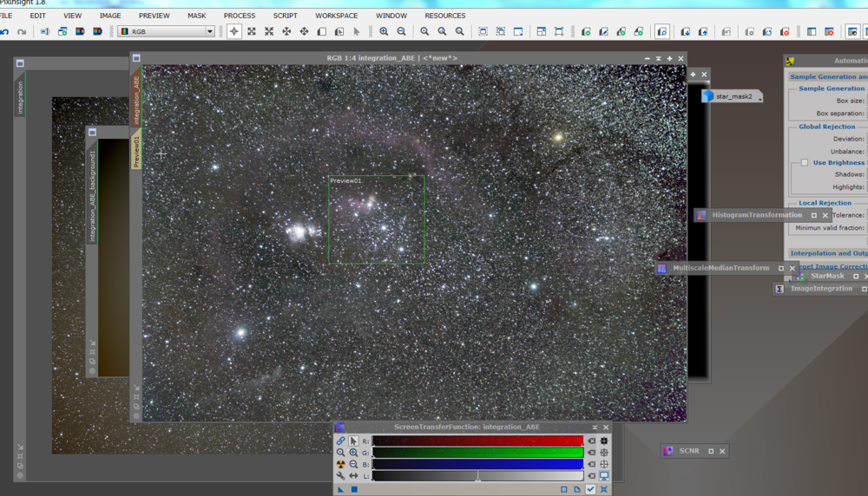
Task: Open the IMAGE menu
Action: [x=110, y=16]
